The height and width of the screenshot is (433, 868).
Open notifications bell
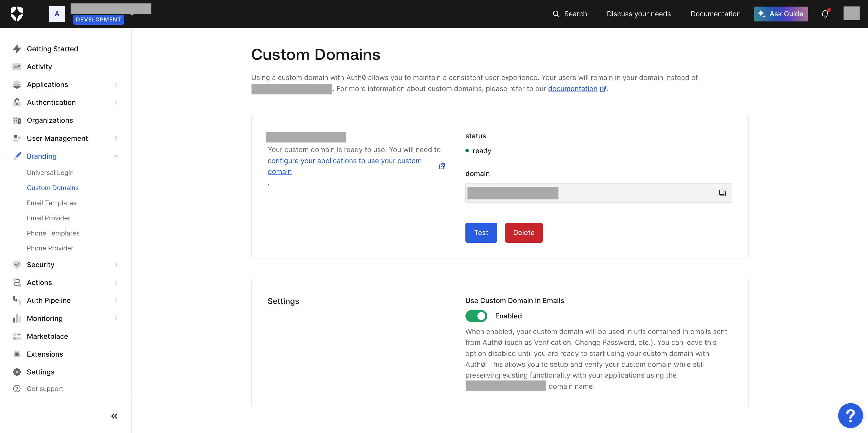tap(825, 14)
